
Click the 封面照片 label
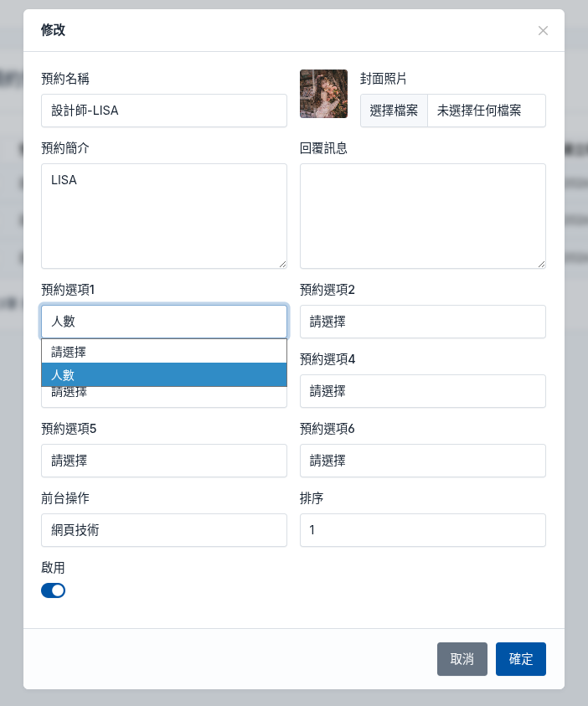coord(383,79)
